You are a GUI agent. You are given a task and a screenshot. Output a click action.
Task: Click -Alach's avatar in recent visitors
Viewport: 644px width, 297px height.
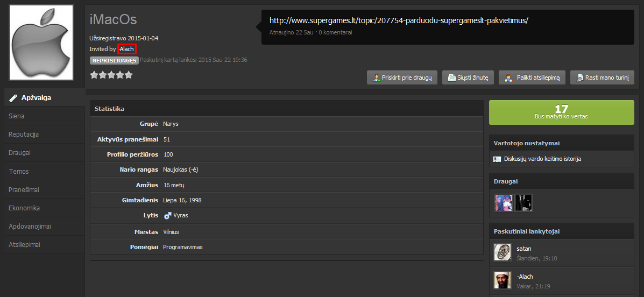503,280
